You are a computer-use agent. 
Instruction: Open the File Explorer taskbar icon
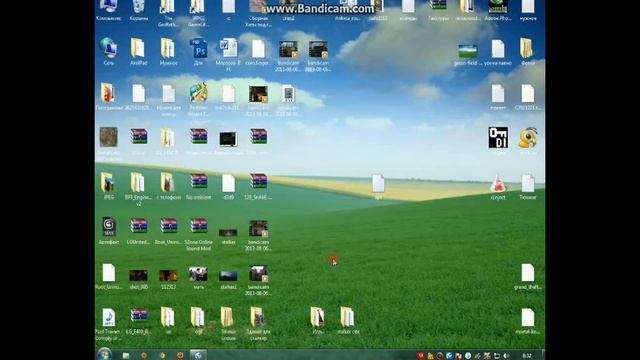coord(126,356)
